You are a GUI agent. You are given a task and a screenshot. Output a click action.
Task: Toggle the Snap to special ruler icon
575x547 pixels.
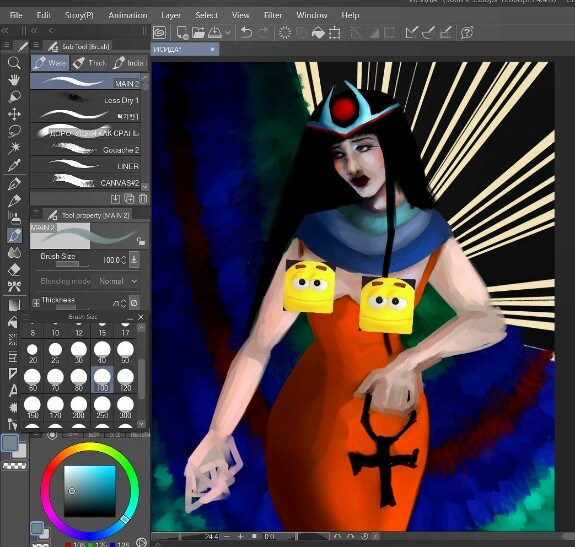click(x=428, y=33)
